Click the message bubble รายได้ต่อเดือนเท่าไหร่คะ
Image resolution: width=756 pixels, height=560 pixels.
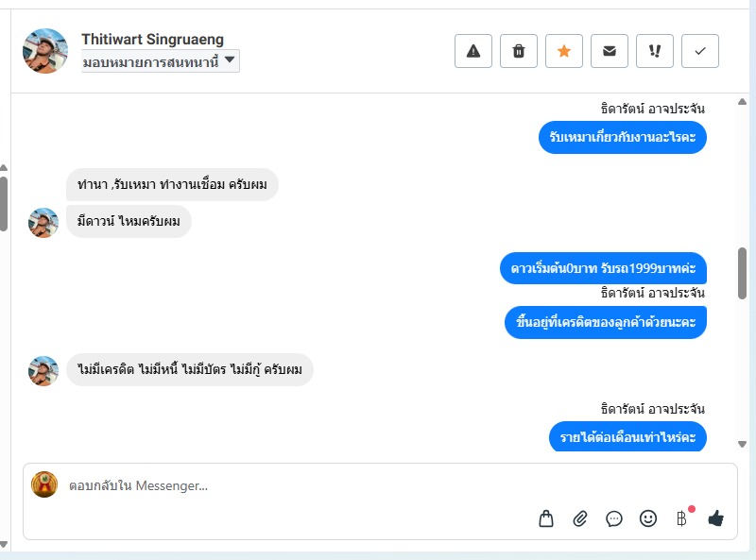627,437
